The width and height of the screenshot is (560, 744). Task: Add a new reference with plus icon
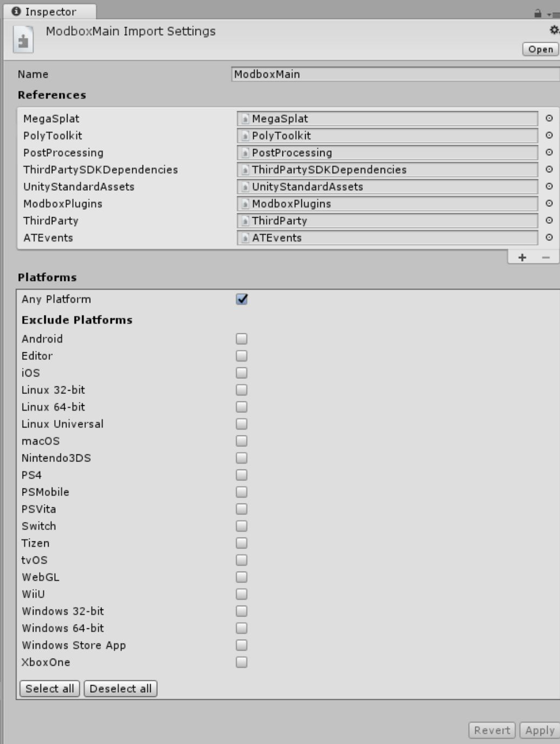[522, 258]
